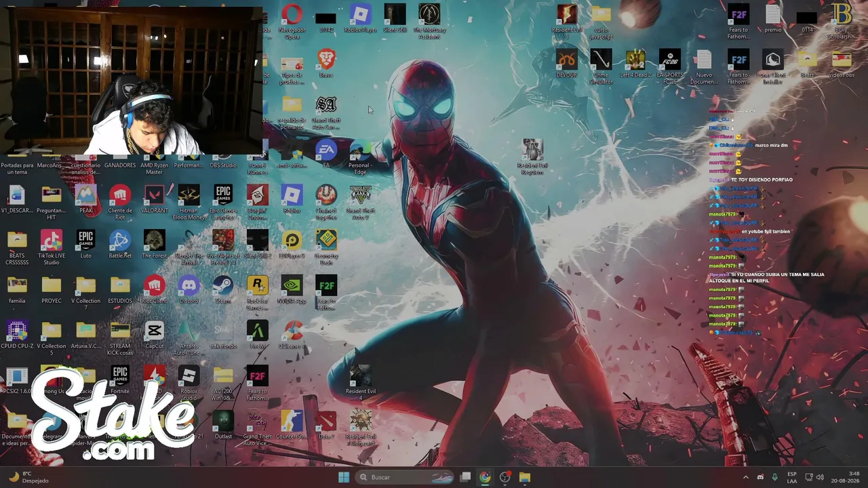Open the DEVOUR game shortcut
This screenshot has height=488, width=868.
click(566, 64)
